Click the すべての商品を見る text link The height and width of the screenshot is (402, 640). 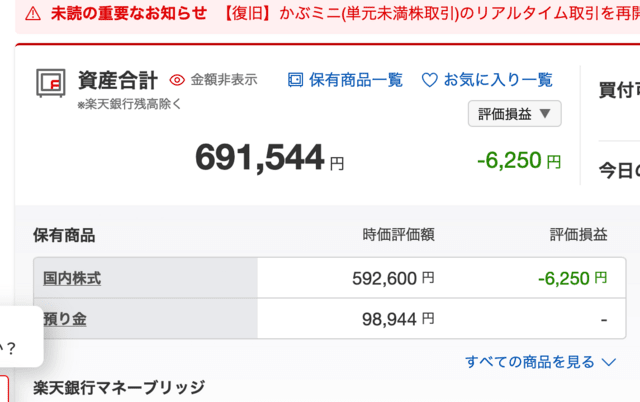pyautogui.click(x=530, y=362)
